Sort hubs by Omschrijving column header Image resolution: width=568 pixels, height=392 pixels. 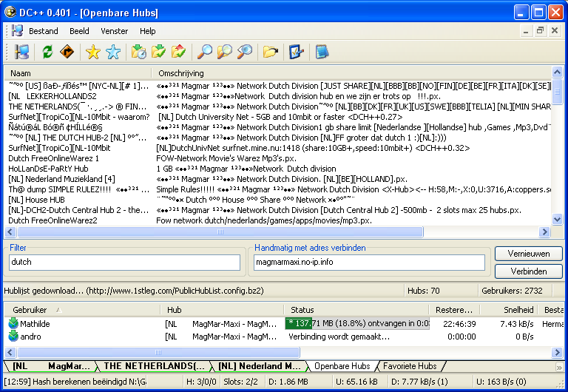tap(351, 73)
